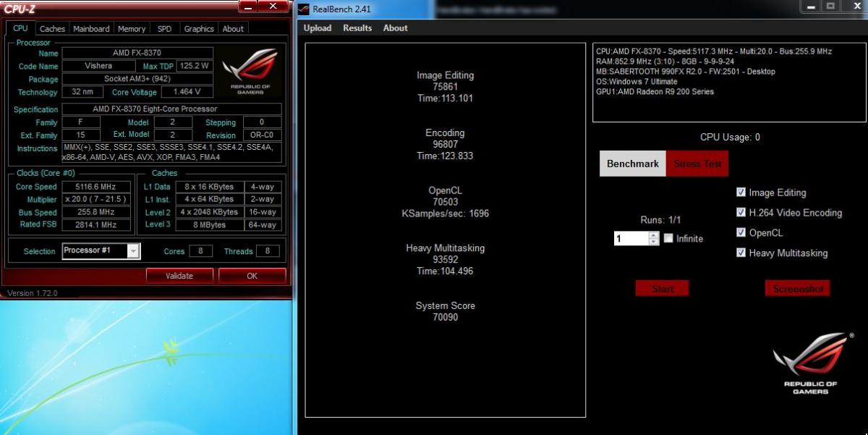Click the OK button in CPU-Z
This screenshot has height=435, width=868.
(x=252, y=276)
